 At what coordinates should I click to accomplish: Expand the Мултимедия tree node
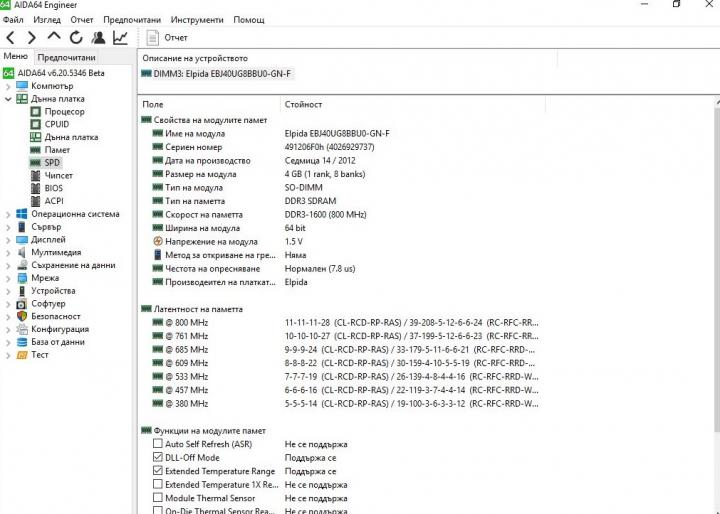(8, 253)
